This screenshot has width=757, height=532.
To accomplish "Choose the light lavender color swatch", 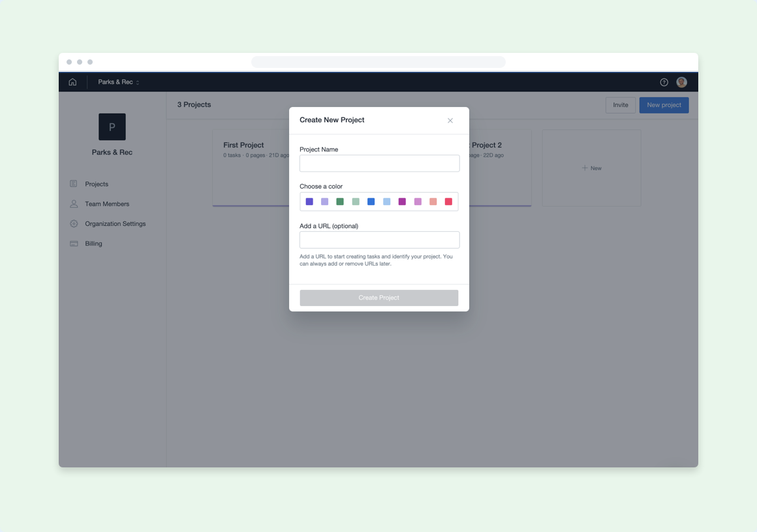I will point(325,202).
